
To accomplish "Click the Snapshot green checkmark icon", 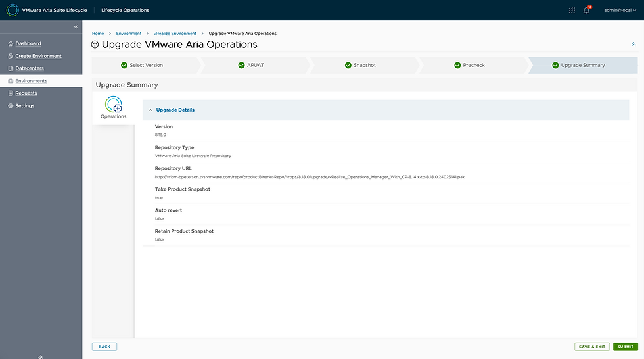I will pyautogui.click(x=348, y=65).
